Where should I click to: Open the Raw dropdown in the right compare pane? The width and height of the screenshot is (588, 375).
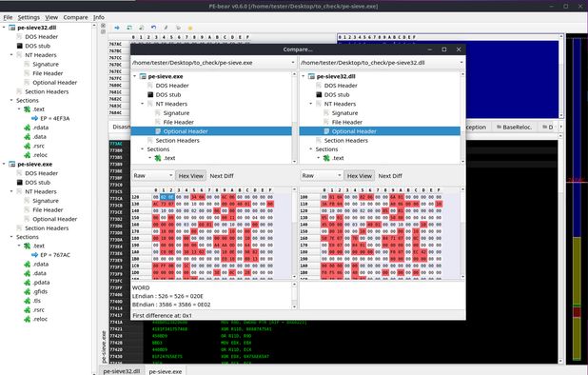pyautogui.click(x=321, y=176)
